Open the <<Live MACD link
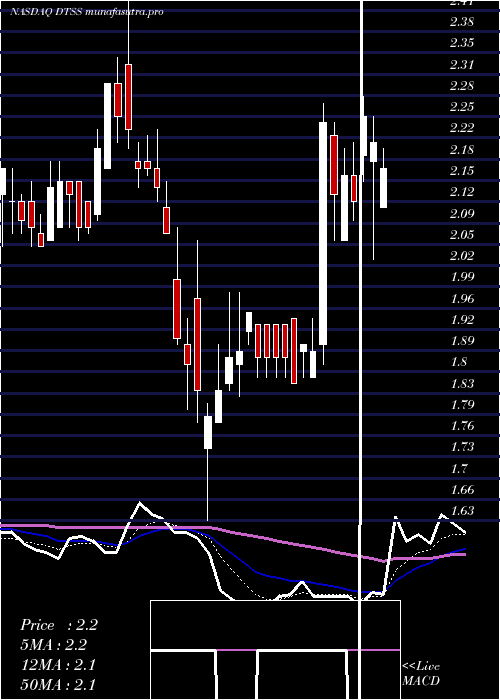 421,673
